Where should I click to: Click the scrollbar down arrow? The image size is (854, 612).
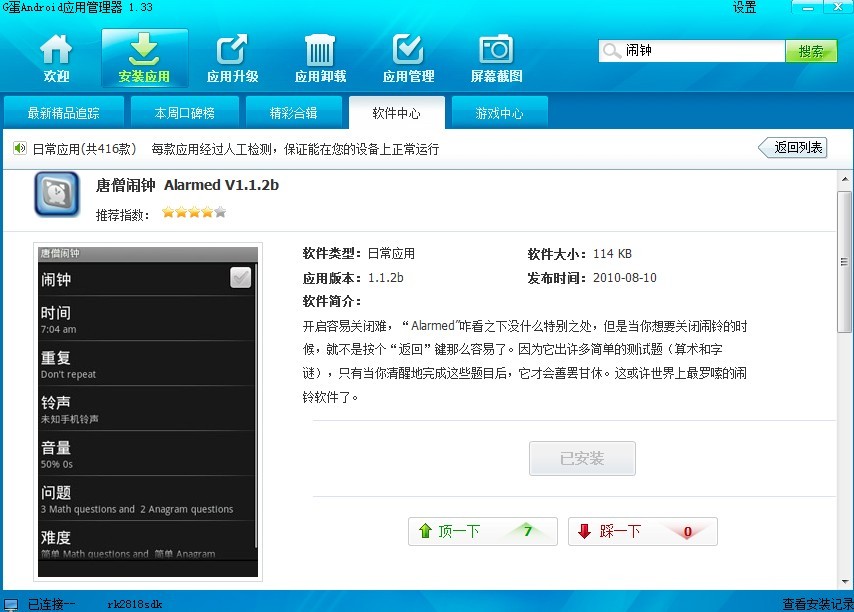tap(845, 582)
